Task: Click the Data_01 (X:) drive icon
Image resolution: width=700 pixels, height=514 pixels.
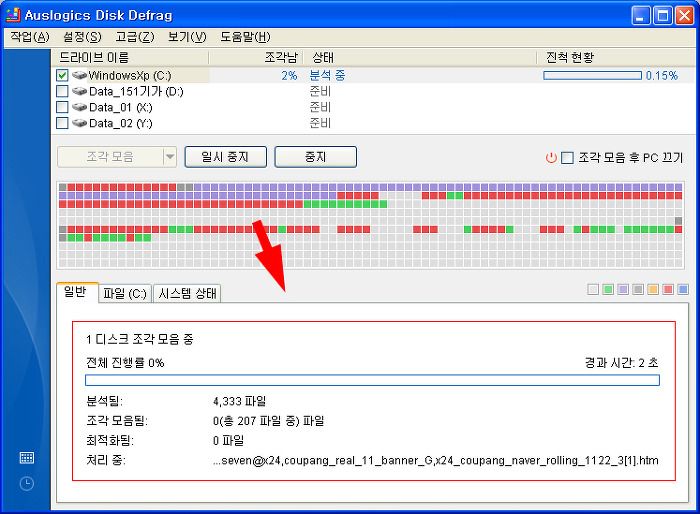Action: pyautogui.click(x=79, y=107)
